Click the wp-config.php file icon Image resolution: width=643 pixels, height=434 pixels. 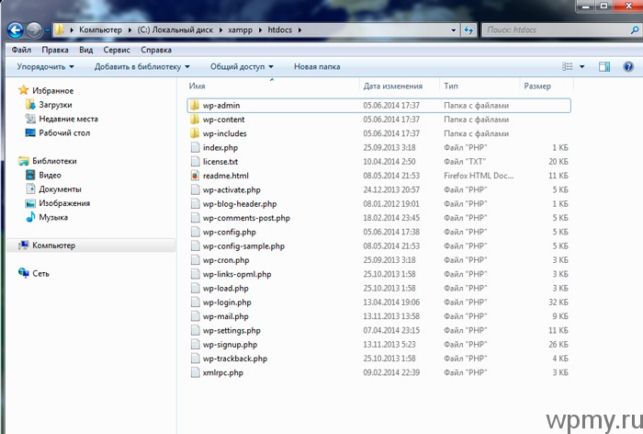click(195, 232)
